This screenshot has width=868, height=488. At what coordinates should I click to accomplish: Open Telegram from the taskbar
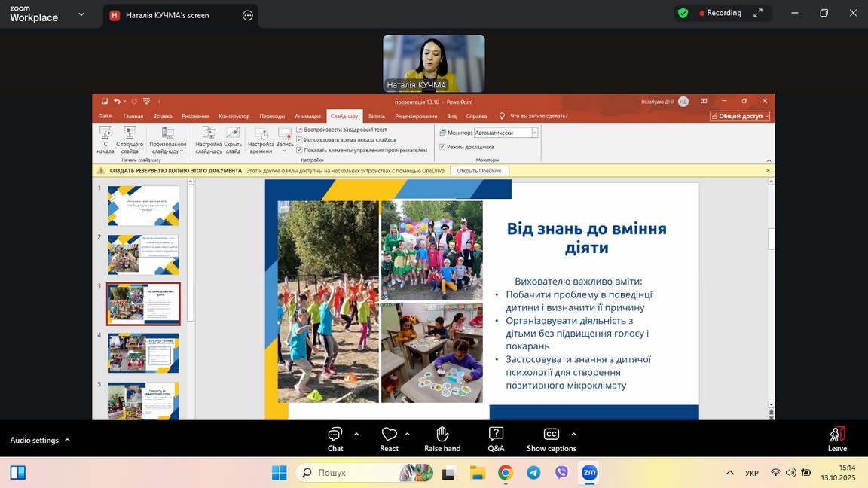(533, 473)
